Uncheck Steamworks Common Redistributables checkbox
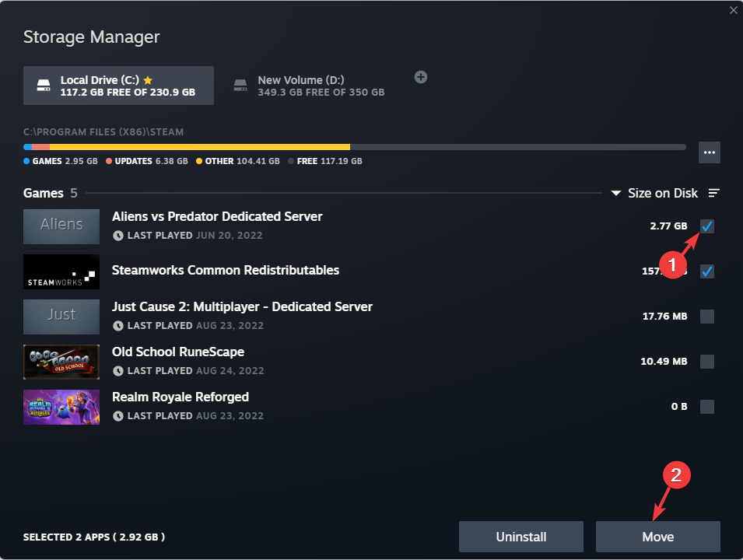The width and height of the screenshot is (743, 560). pos(706,271)
